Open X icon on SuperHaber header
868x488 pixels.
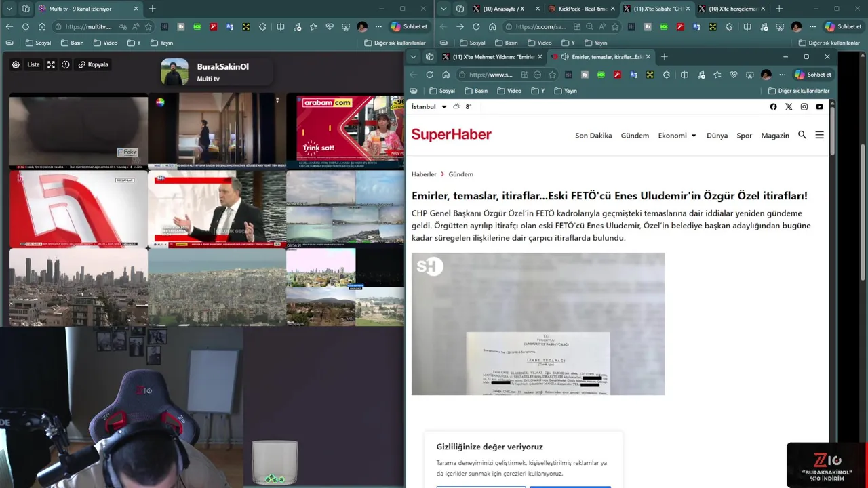pyautogui.click(x=789, y=107)
